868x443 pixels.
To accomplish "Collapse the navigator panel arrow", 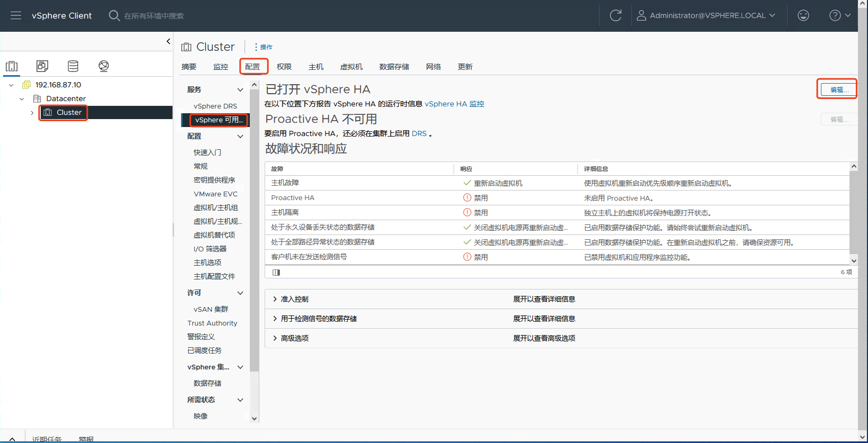I will (168, 41).
